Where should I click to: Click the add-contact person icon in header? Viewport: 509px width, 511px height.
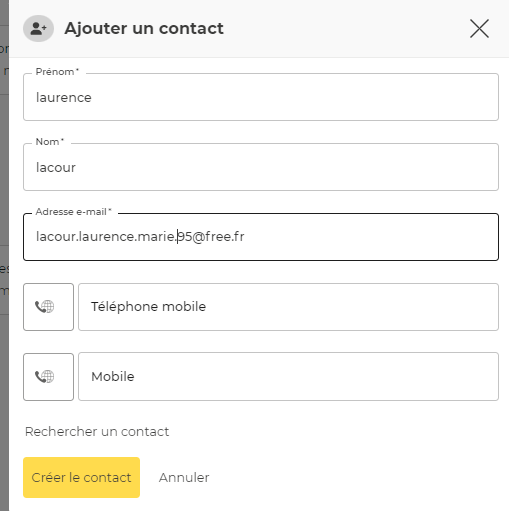pyautogui.click(x=38, y=29)
